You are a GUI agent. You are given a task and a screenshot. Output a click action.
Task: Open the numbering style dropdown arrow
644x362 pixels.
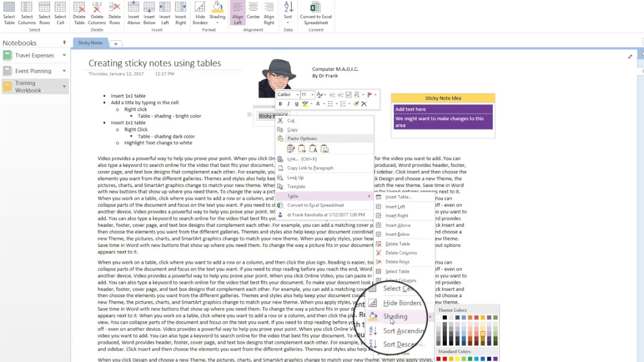[x=349, y=104]
